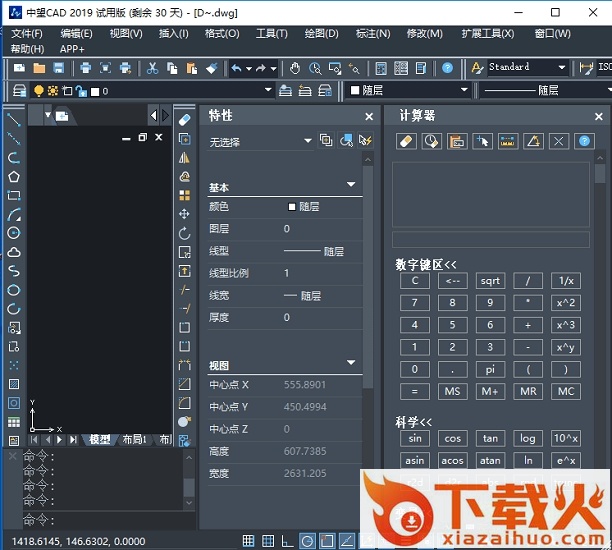Select the Circle tool
The width and height of the screenshot is (612, 550).
coord(14,233)
